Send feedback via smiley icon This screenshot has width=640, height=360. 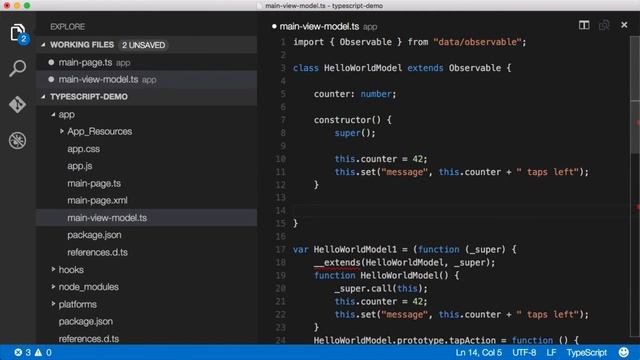(x=624, y=352)
